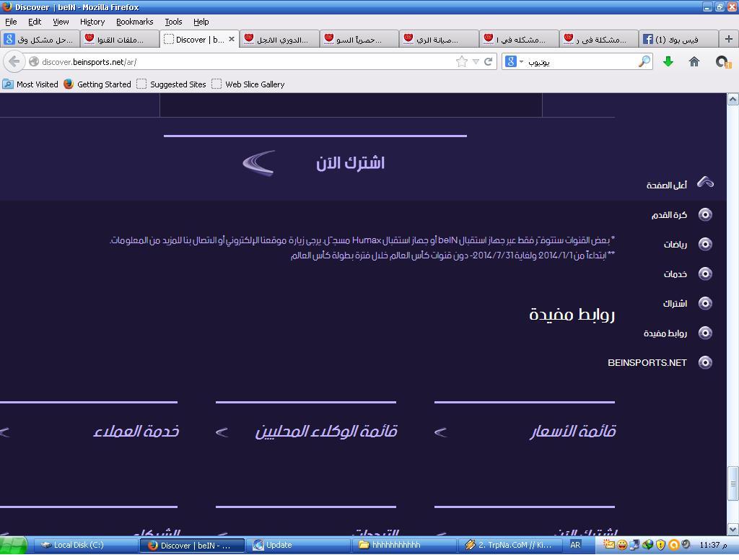Close the Discover beIN tab
The height and width of the screenshot is (560, 739).
[232, 39]
